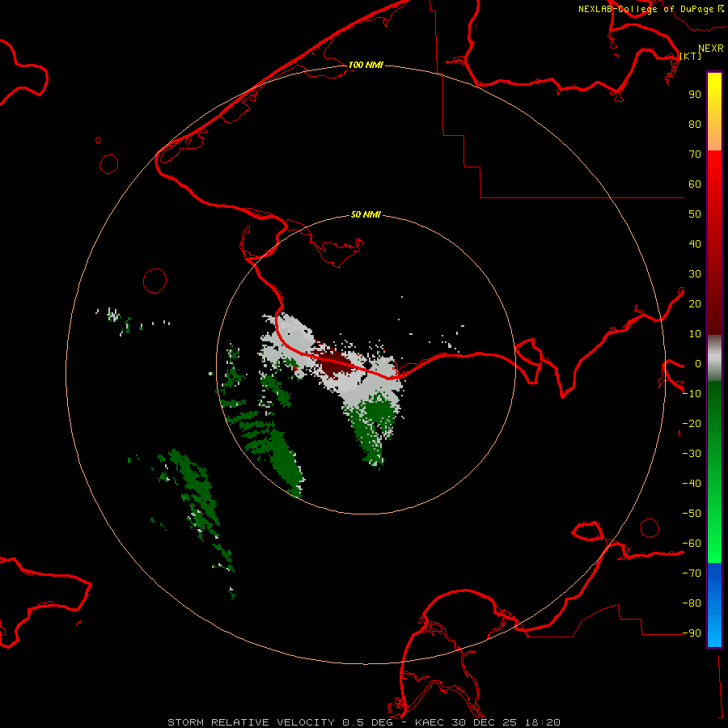
Task: Click the positive 60 scale value
Action: click(695, 184)
